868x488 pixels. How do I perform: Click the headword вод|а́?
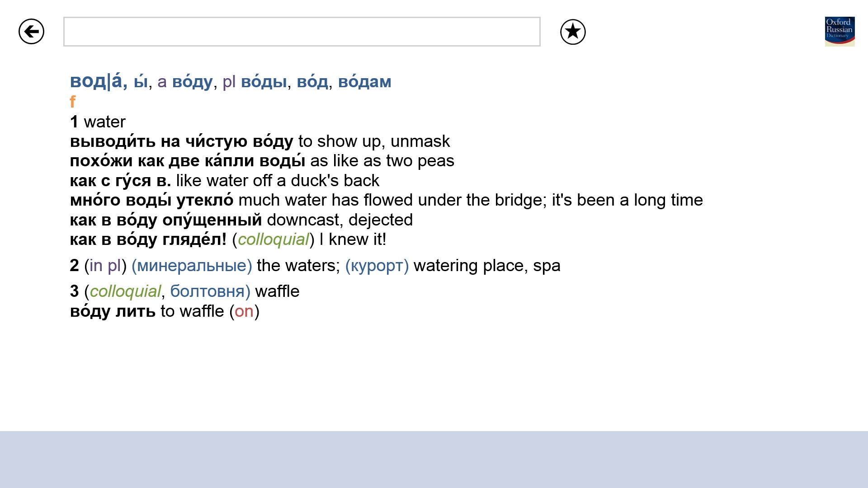coord(98,81)
